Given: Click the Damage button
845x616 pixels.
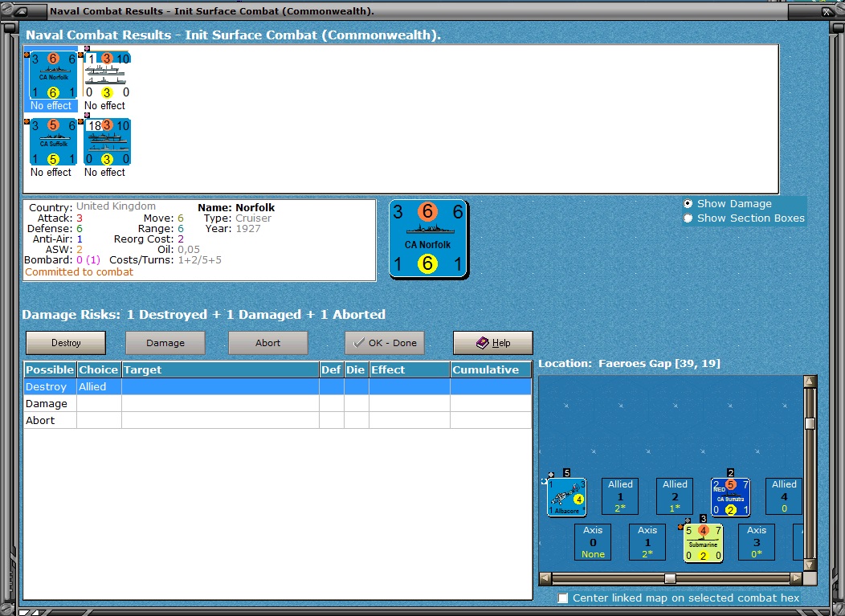Looking at the screenshot, I should pos(165,343).
